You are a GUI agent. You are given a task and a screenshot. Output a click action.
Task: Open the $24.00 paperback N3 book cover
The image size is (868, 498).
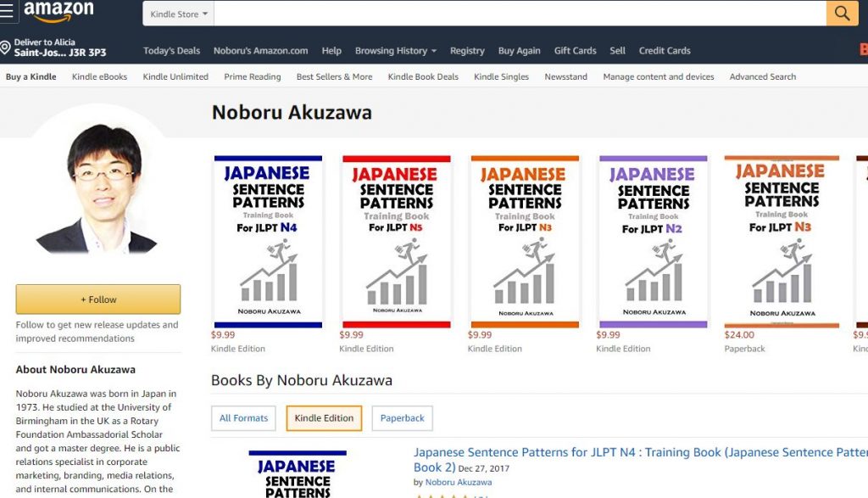(781, 242)
